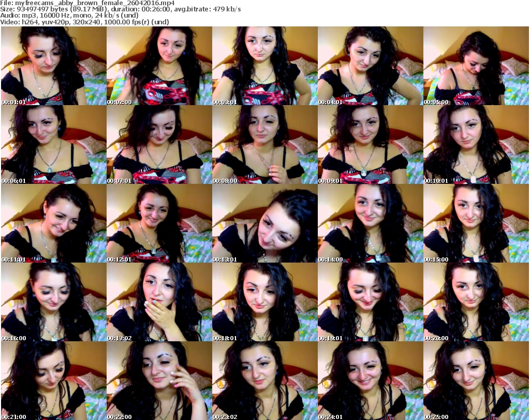
Task: Select the thumbnail stamped 00:15:00
Action: tap(476, 223)
